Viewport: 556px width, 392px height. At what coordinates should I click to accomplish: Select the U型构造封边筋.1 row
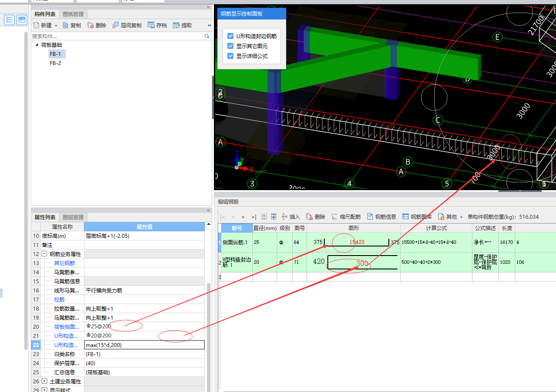pyautogui.click(x=237, y=262)
